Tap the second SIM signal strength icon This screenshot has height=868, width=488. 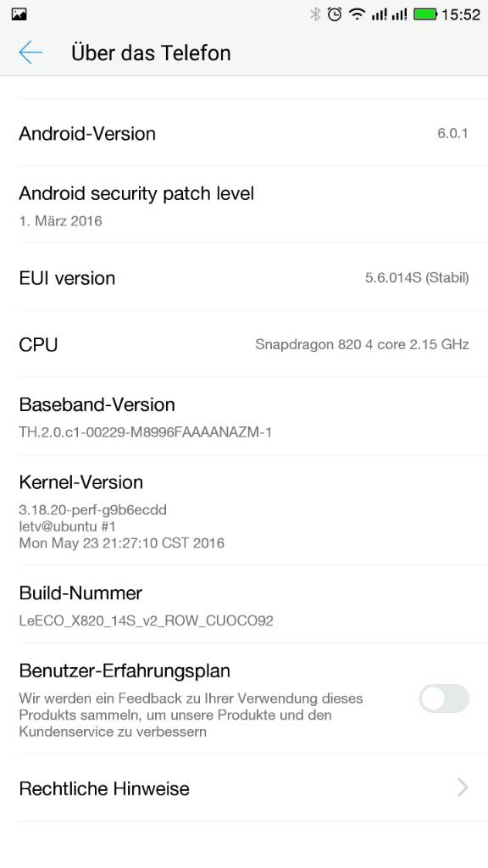click(400, 14)
